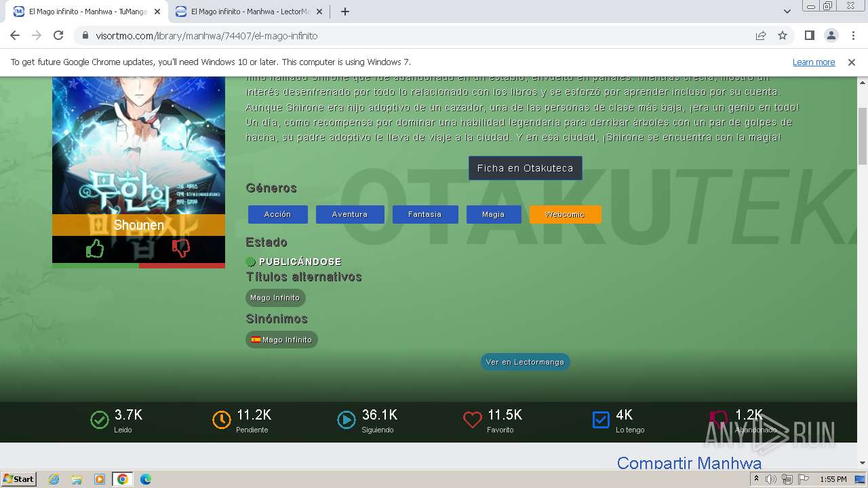Click the Compartir Manhwa heading
868x488 pixels.
click(x=689, y=463)
